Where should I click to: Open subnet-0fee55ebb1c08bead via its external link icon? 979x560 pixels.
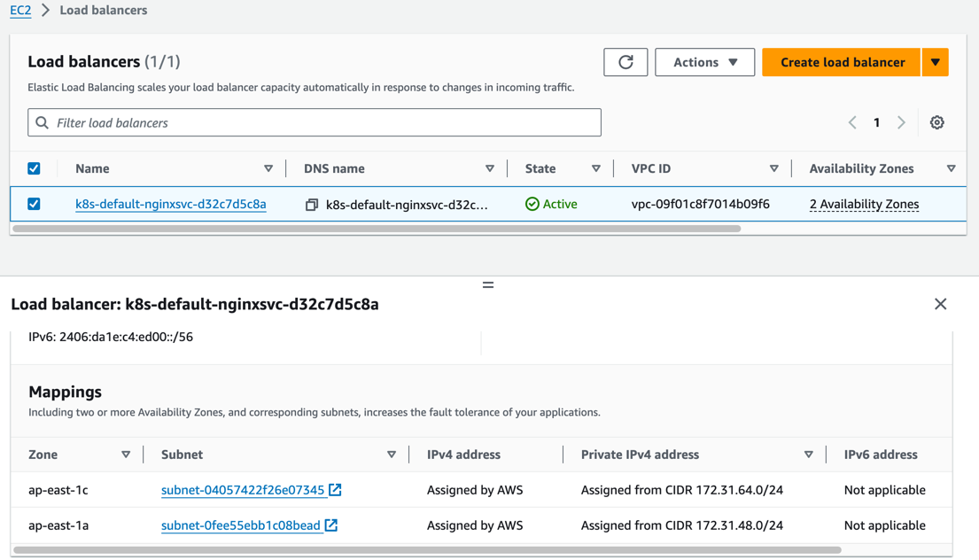tap(331, 525)
